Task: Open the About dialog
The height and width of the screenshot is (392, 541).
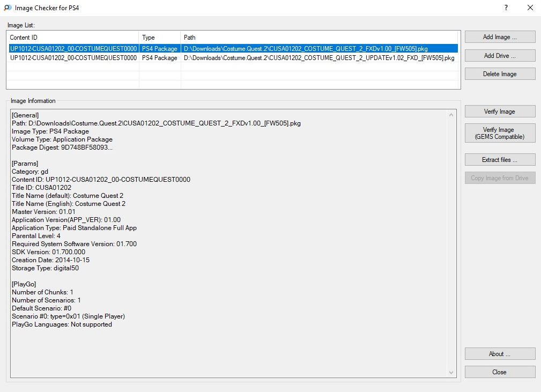Action: (500, 354)
